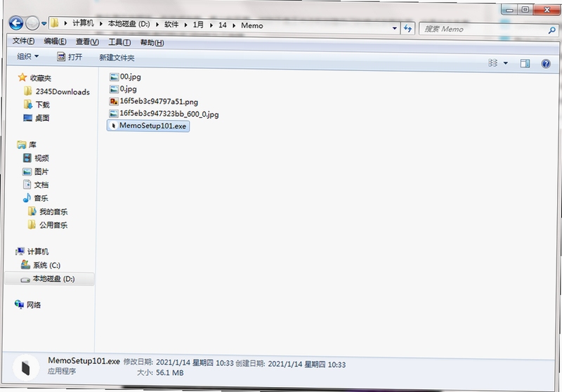This screenshot has height=392, width=562.
Task: Expand the address bar history dropdown
Action: click(394, 28)
